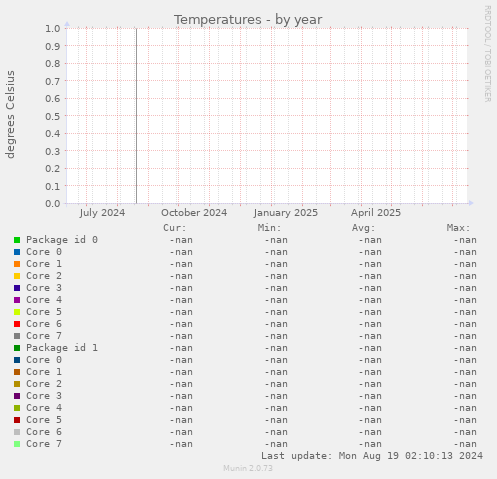The height and width of the screenshot is (479, 497).
Task: Click the Core 6 label beside red swatch
Action: [44, 324]
